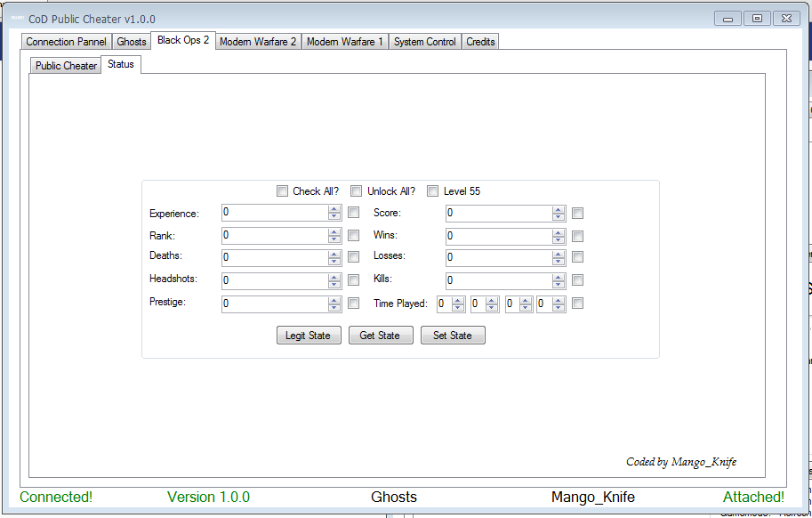Tick the checkbox next to Deaths field

(x=354, y=257)
